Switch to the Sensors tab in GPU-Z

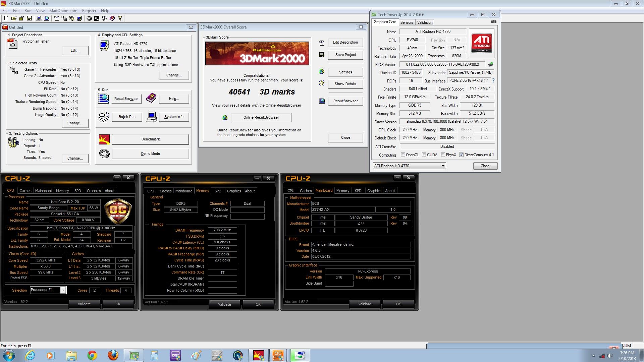[407, 22]
